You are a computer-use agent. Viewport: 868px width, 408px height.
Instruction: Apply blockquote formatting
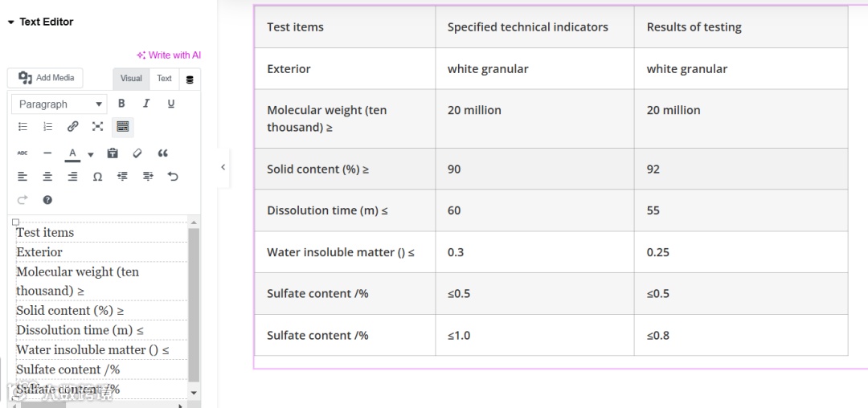(x=163, y=153)
